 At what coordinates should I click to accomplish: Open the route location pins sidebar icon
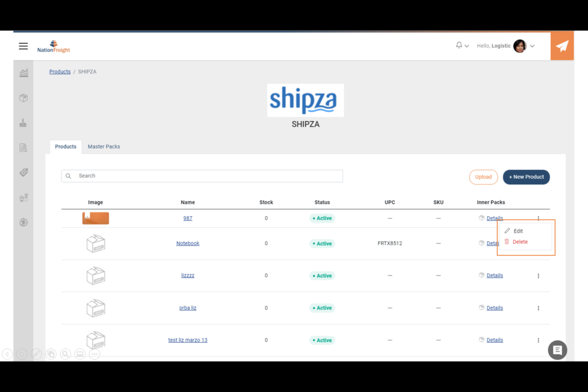click(24, 197)
